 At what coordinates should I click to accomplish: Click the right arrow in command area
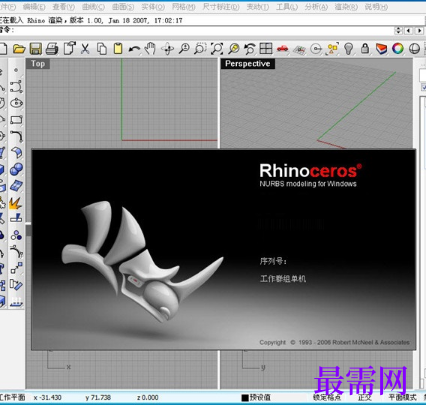tap(420, 31)
